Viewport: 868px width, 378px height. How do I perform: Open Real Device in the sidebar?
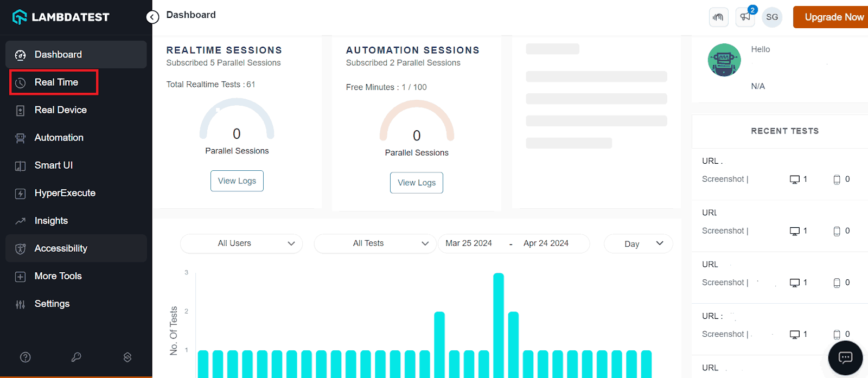(76, 110)
